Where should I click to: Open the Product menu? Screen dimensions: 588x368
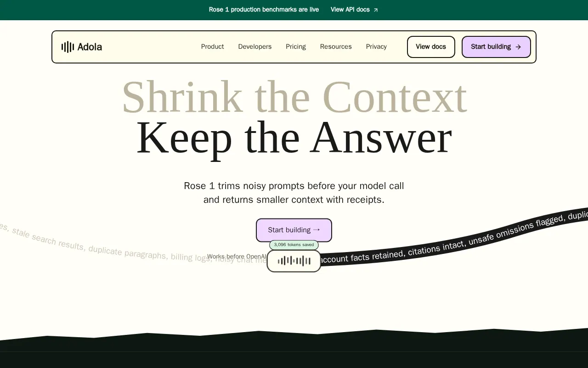click(x=212, y=47)
